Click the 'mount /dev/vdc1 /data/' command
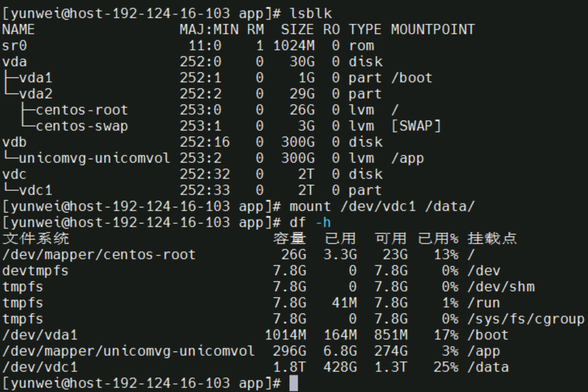 tap(382, 206)
